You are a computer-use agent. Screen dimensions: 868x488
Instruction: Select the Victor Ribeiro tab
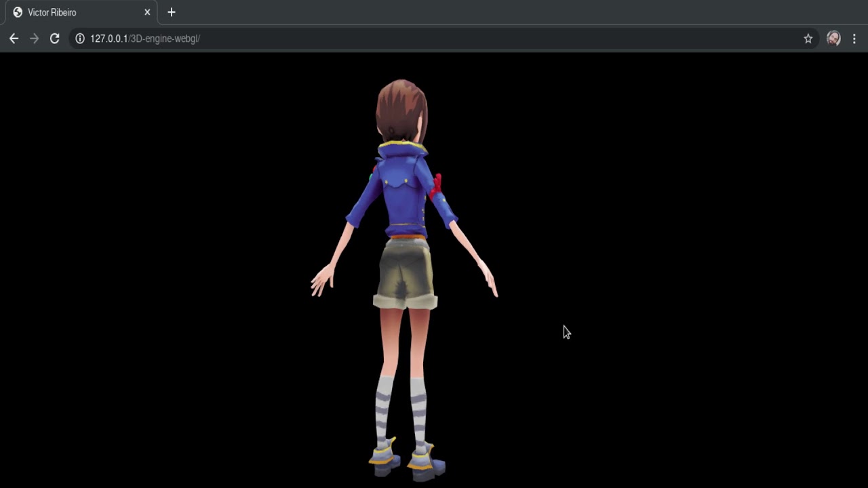[x=80, y=12]
